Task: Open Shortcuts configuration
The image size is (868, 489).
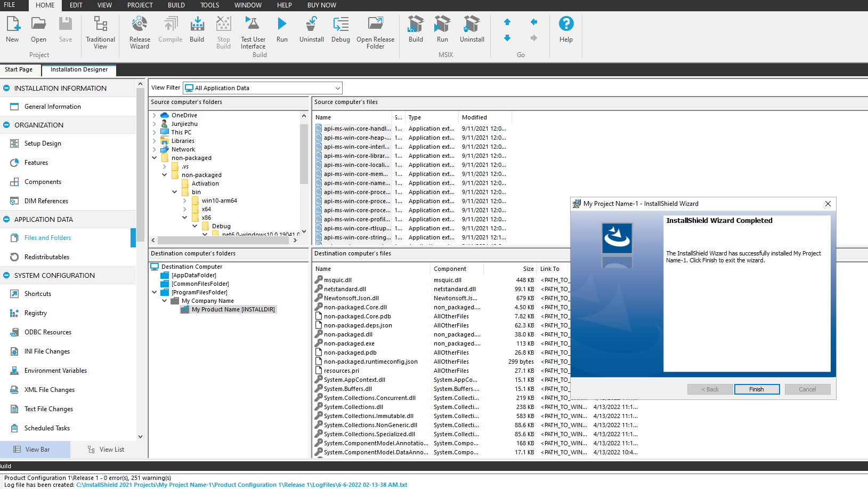Action: point(38,294)
